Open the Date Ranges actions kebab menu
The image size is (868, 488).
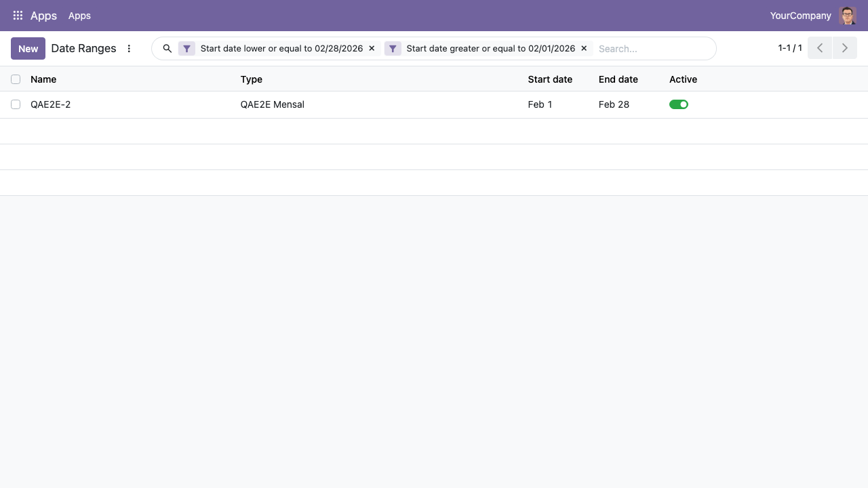click(129, 49)
